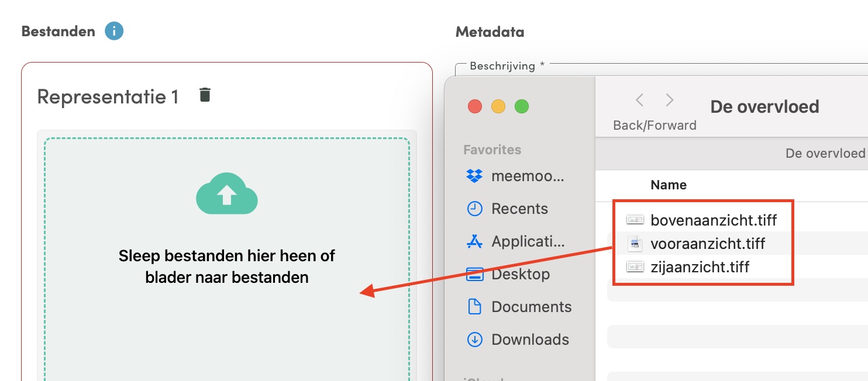Click the Representatie 1 heading
Viewport: 868px width, 381px height.
click(x=108, y=96)
